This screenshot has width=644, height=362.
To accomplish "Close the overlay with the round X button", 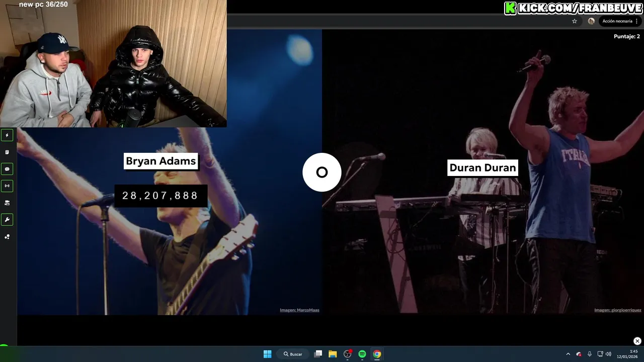I will [x=637, y=341].
